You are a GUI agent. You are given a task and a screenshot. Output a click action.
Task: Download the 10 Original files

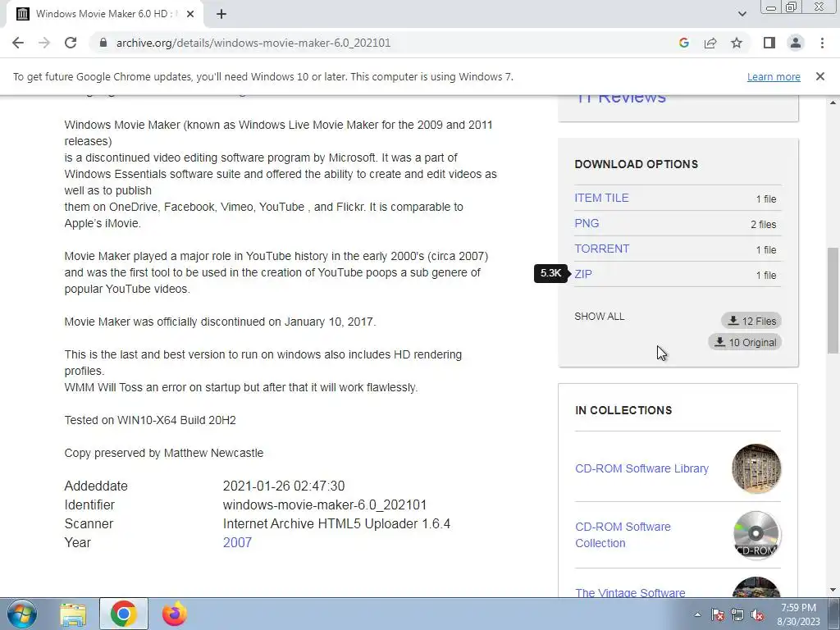(x=745, y=342)
